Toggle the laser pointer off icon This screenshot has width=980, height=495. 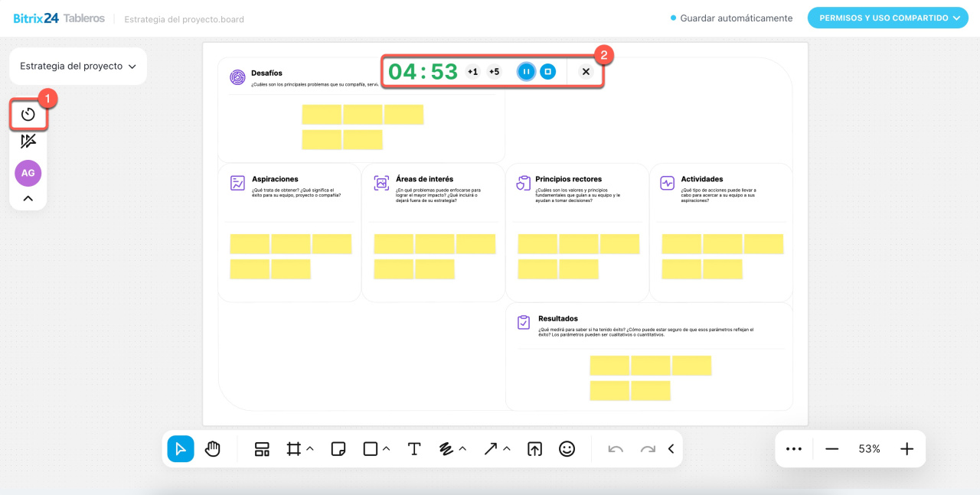28,142
